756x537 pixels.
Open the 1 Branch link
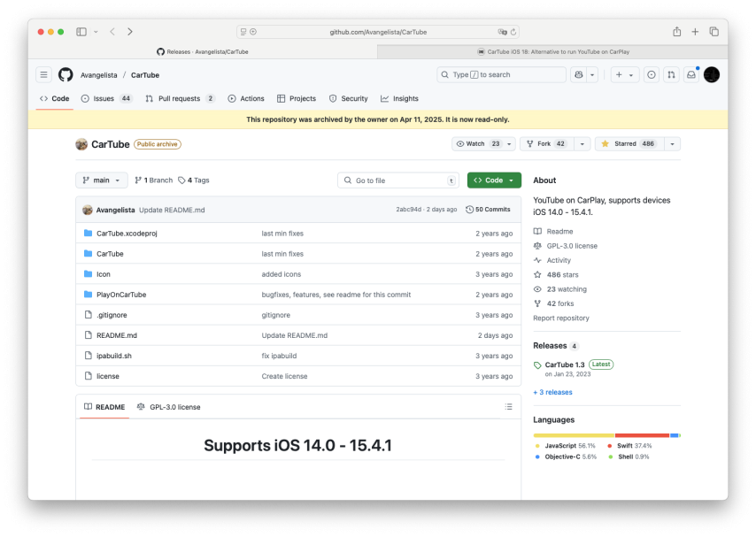click(x=153, y=180)
